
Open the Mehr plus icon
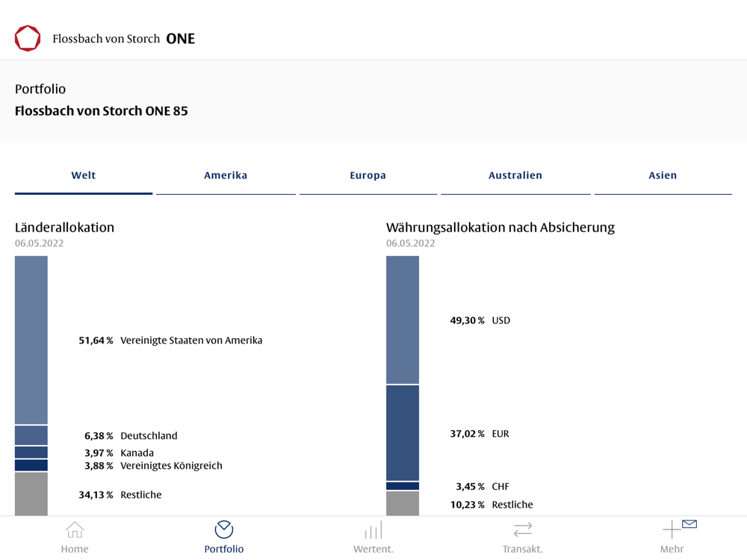(x=672, y=529)
